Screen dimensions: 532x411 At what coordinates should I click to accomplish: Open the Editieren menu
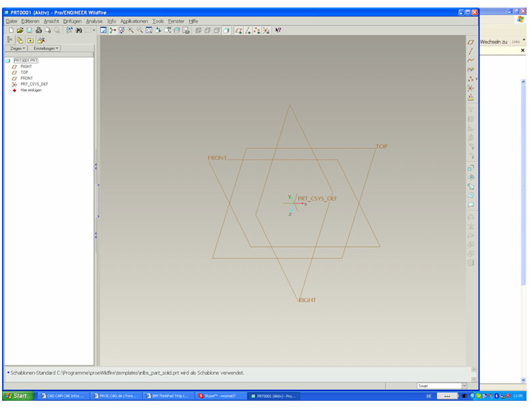coord(30,21)
